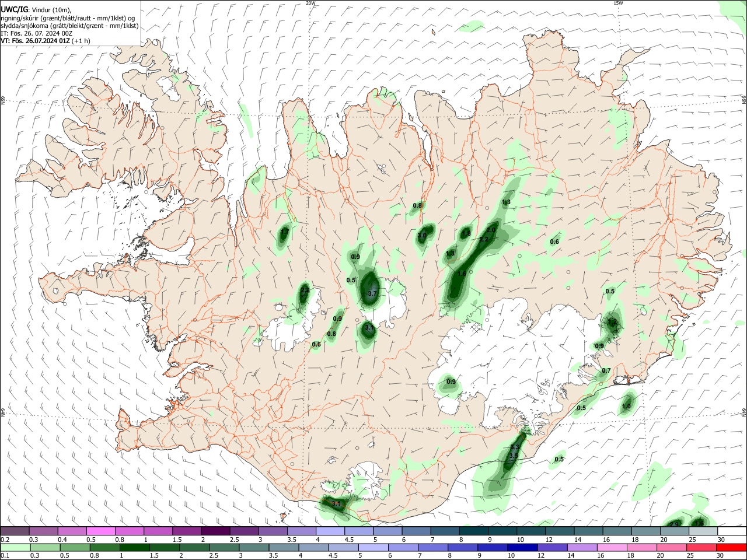
Task: Click the IT: Fös. 26. 07. 2024 00Z line
Action: [x=37, y=33]
